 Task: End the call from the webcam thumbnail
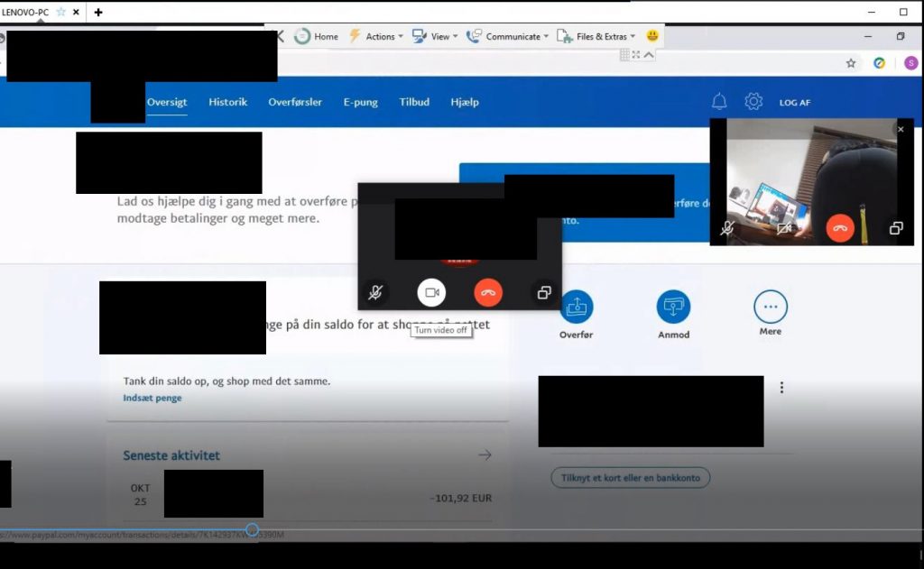point(840,228)
